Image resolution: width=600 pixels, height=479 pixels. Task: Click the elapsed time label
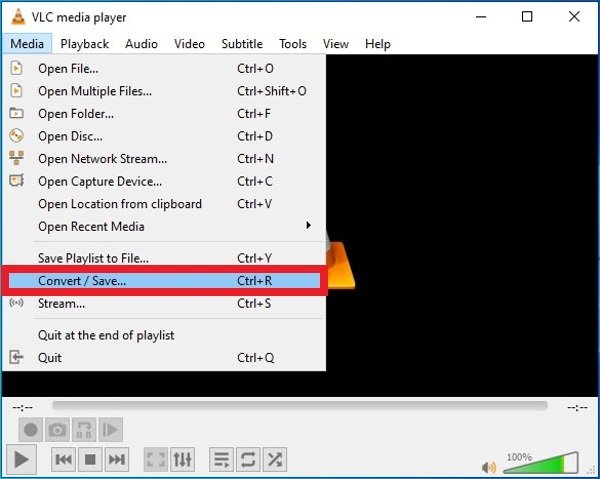tap(22, 407)
